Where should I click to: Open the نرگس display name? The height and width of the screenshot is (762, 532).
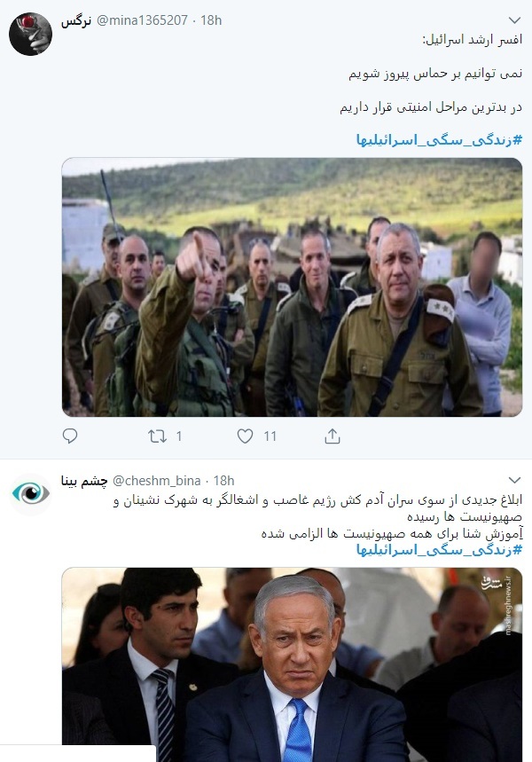coord(76,21)
